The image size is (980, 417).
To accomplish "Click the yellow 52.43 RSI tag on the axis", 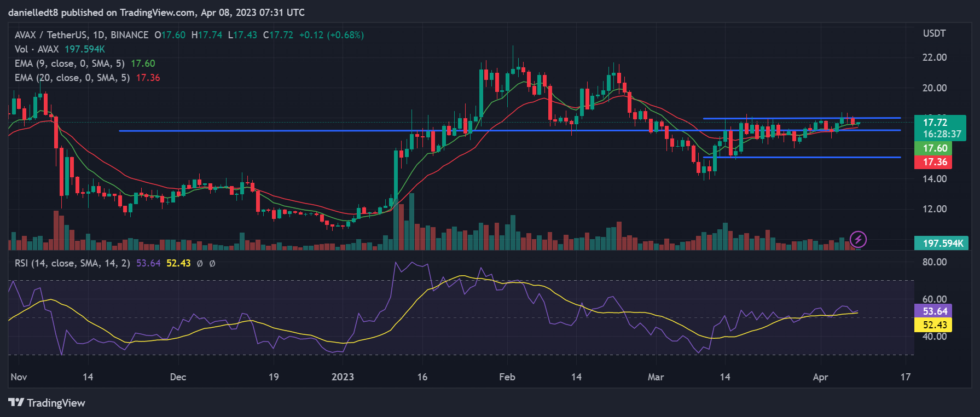I will pyautogui.click(x=935, y=325).
